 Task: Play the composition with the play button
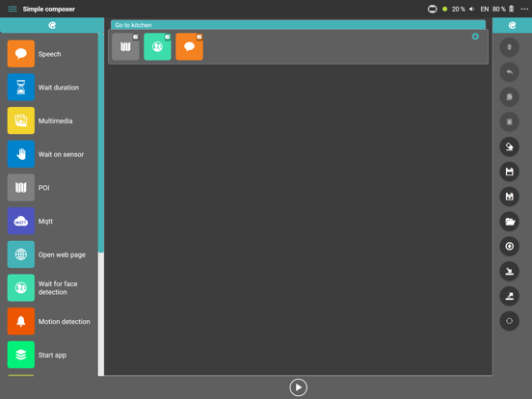[298, 387]
